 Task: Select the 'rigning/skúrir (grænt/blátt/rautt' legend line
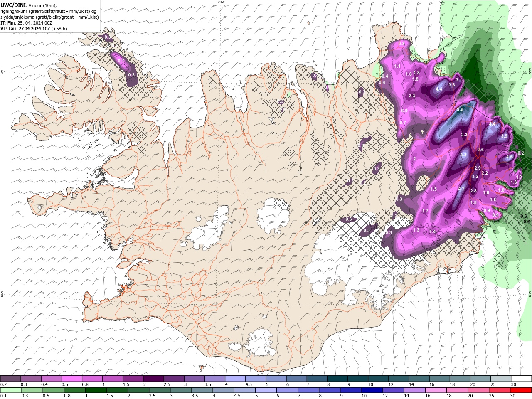[x=48, y=11]
